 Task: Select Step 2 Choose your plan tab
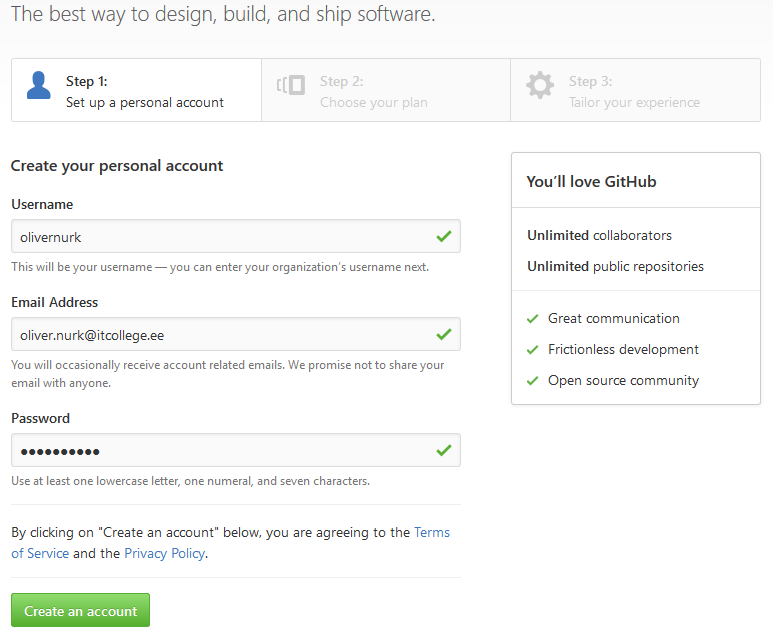pyautogui.click(x=386, y=90)
